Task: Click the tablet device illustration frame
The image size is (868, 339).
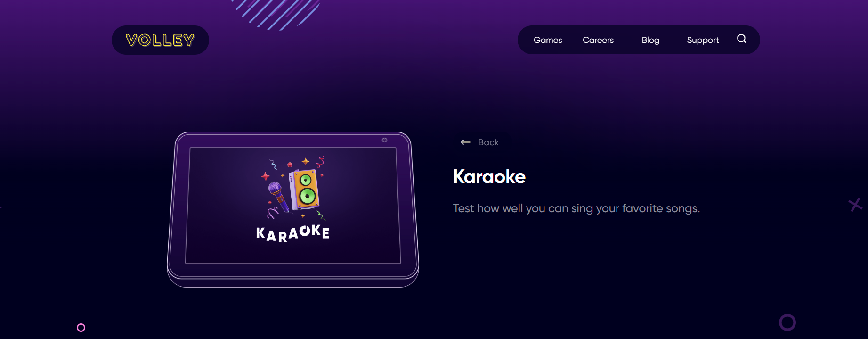Action: click(x=293, y=209)
